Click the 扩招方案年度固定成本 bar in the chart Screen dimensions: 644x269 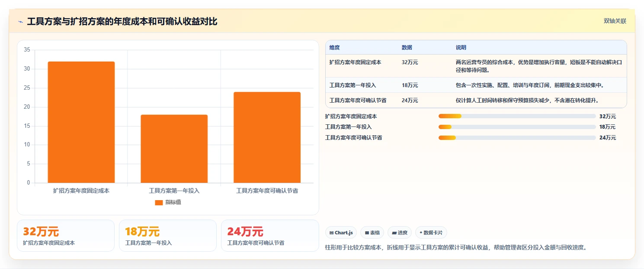(x=81, y=122)
